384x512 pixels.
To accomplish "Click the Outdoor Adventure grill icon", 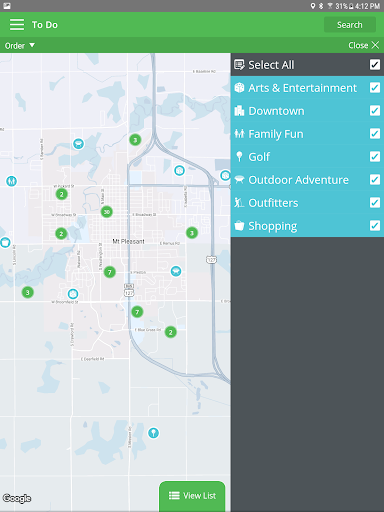I will (239, 180).
